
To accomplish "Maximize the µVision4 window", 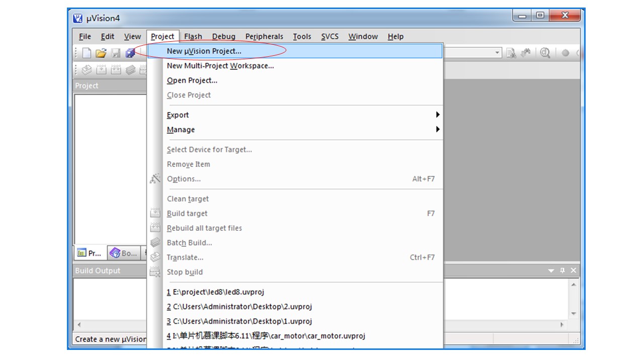I will 540,16.
